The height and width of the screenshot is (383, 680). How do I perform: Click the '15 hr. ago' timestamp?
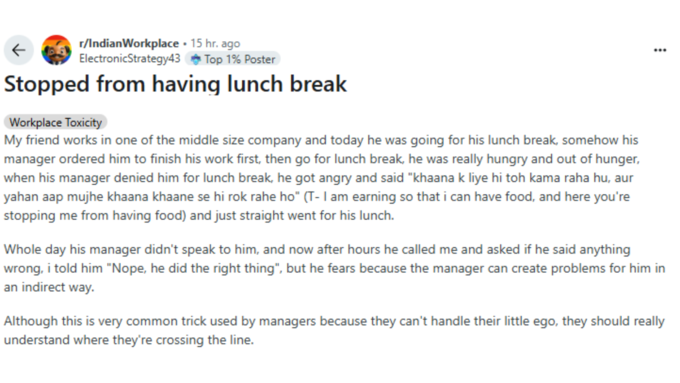tap(215, 43)
